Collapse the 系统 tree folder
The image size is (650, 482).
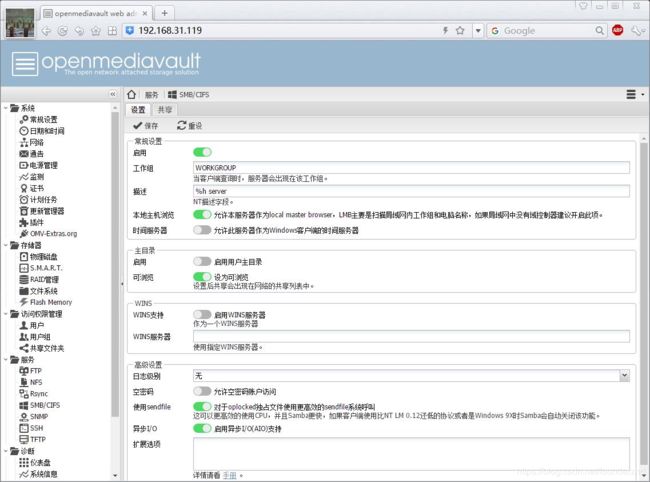5,108
